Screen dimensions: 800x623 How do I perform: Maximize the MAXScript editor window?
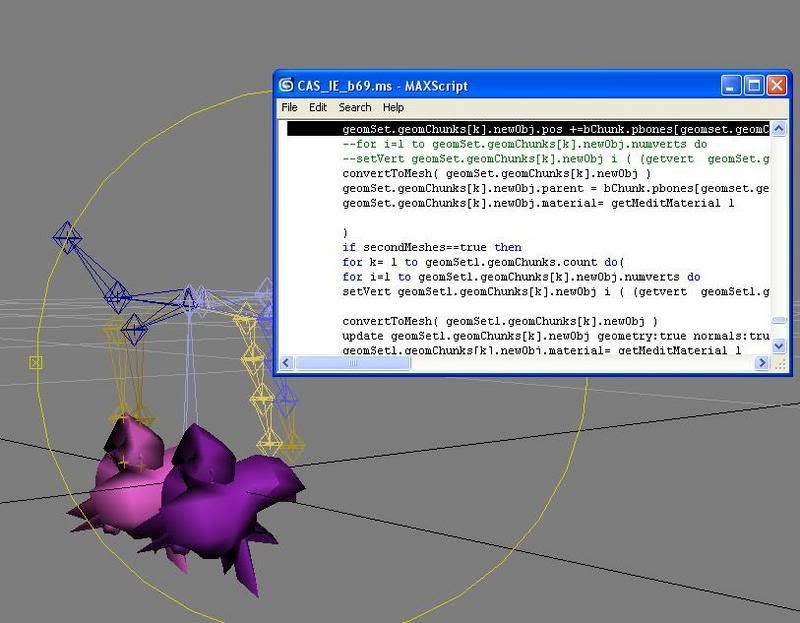(x=755, y=85)
